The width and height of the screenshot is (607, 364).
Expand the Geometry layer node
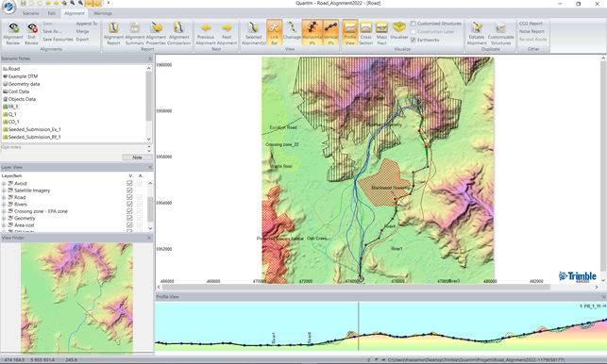click(4, 218)
